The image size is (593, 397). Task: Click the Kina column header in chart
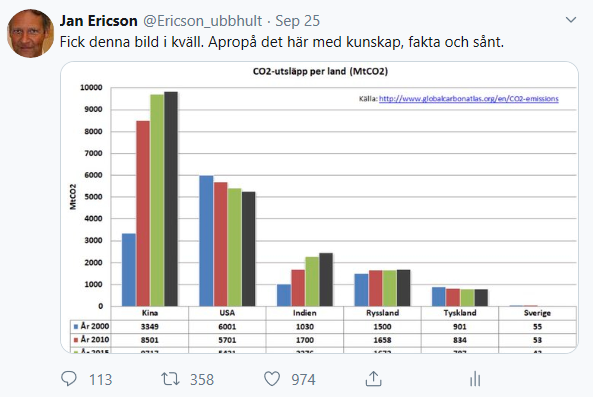(x=150, y=313)
